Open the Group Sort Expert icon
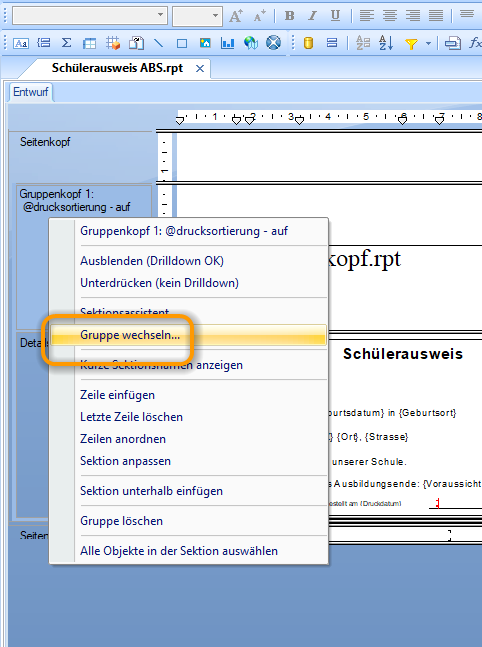Screen dimensions: 482x647 tap(363, 43)
